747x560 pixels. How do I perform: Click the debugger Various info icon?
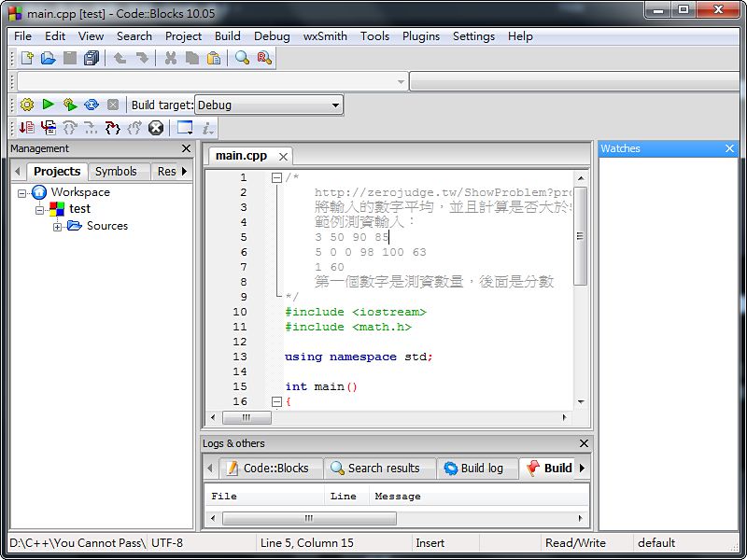coord(207,128)
